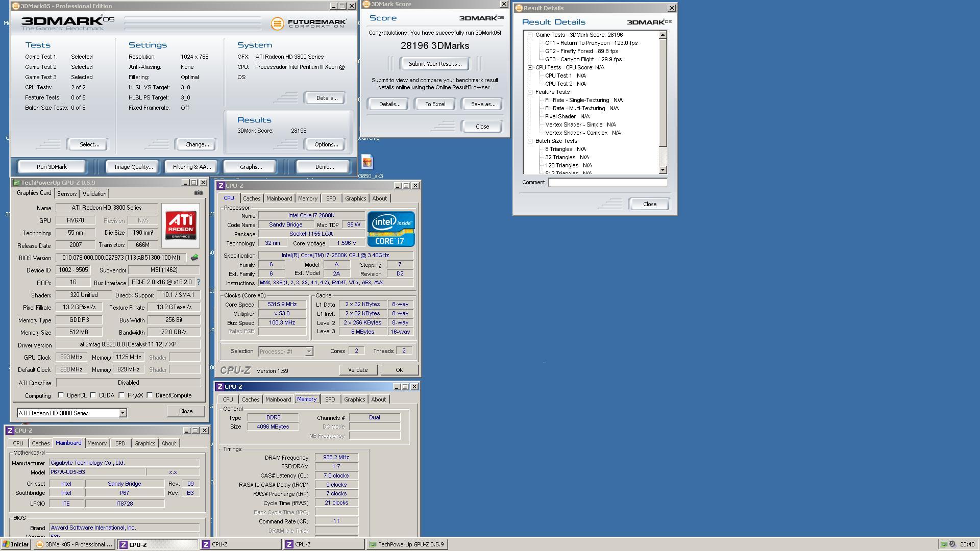Enable the OpenCL checkbox in GPU-Z
Screen dimensions: 980x551
61,395
